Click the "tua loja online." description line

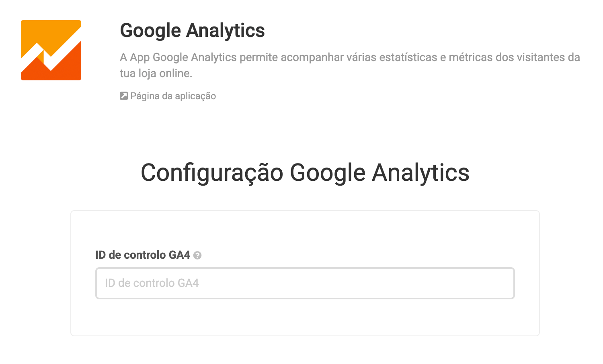[x=156, y=74]
